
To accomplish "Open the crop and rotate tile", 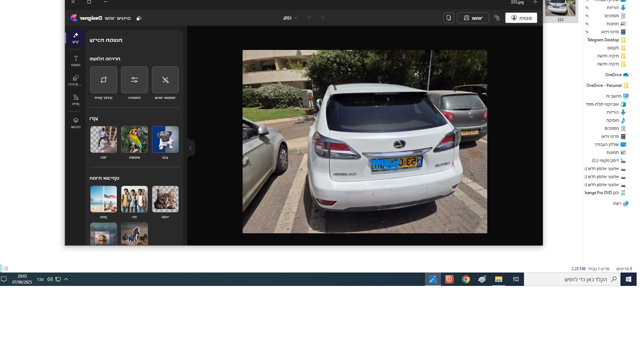I will coord(104,80).
